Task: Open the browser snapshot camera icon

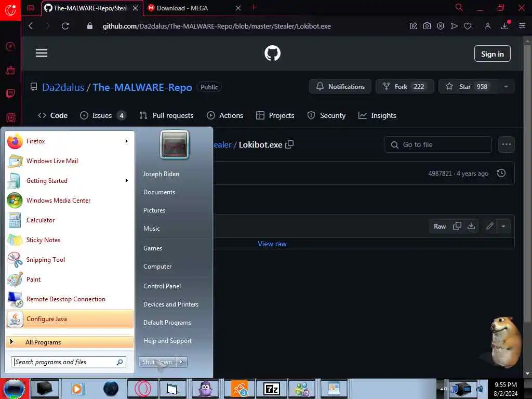Action: click(x=427, y=26)
